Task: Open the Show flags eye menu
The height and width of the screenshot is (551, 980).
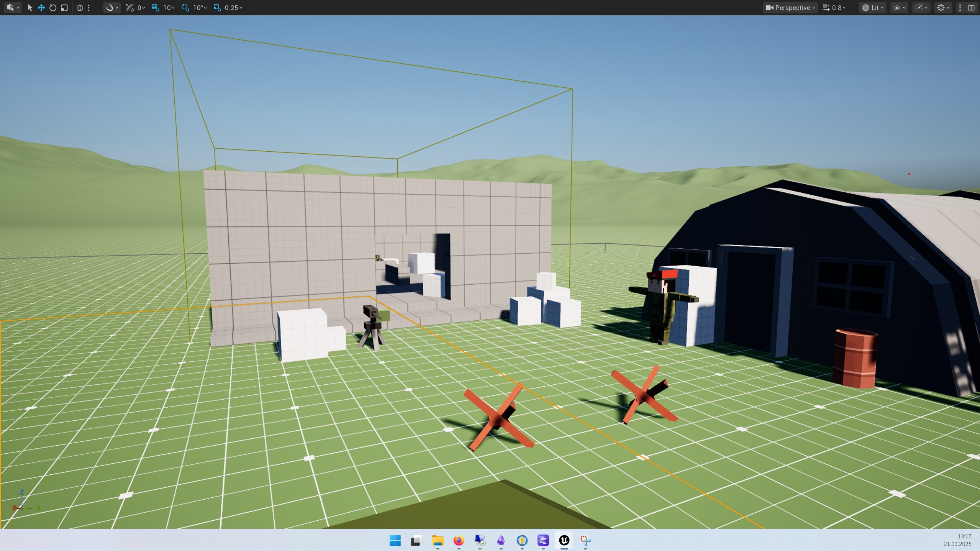Action: tap(899, 8)
